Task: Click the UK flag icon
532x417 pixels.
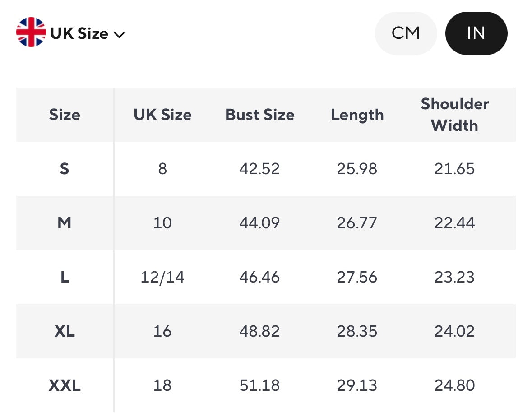Action: pyautogui.click(x=31, y=32)
